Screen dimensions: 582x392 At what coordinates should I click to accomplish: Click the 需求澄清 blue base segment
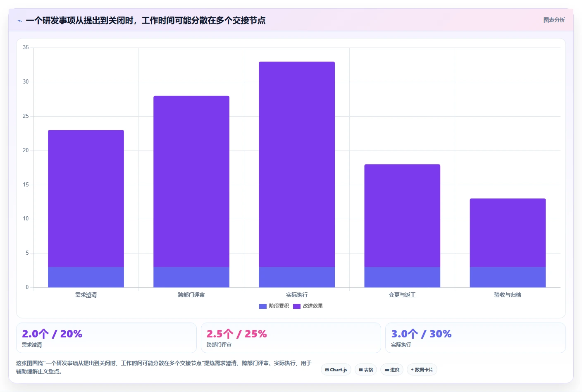[86, 277]
